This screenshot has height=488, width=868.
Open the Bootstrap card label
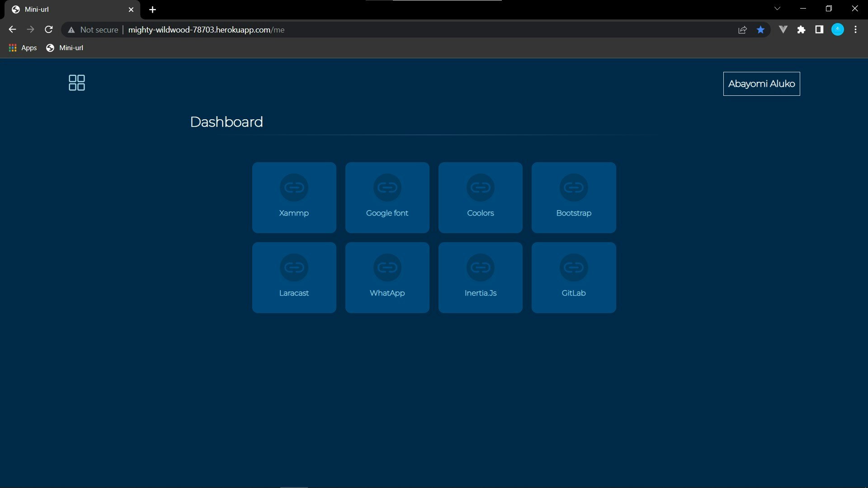pyautogui.click(x=574, y=213)
